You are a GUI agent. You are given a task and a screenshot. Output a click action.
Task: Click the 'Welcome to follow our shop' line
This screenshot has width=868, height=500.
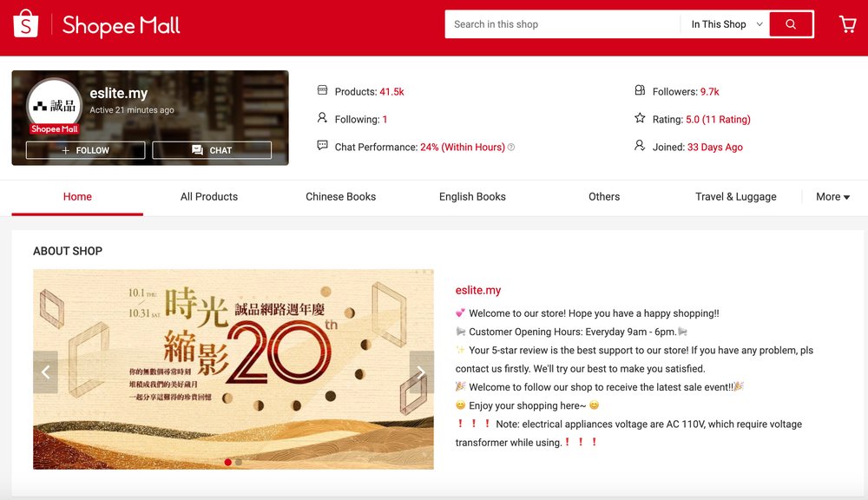coord(600,387)
